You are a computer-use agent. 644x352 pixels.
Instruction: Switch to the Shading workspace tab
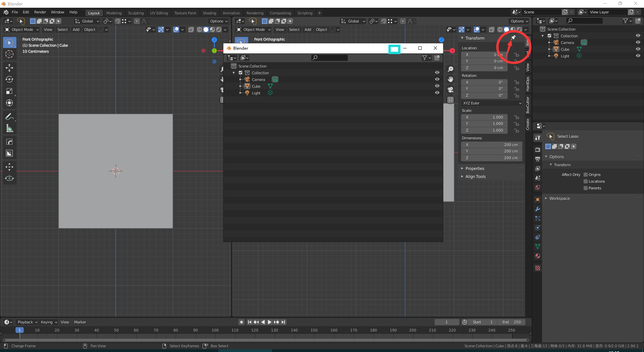point(209,13)
